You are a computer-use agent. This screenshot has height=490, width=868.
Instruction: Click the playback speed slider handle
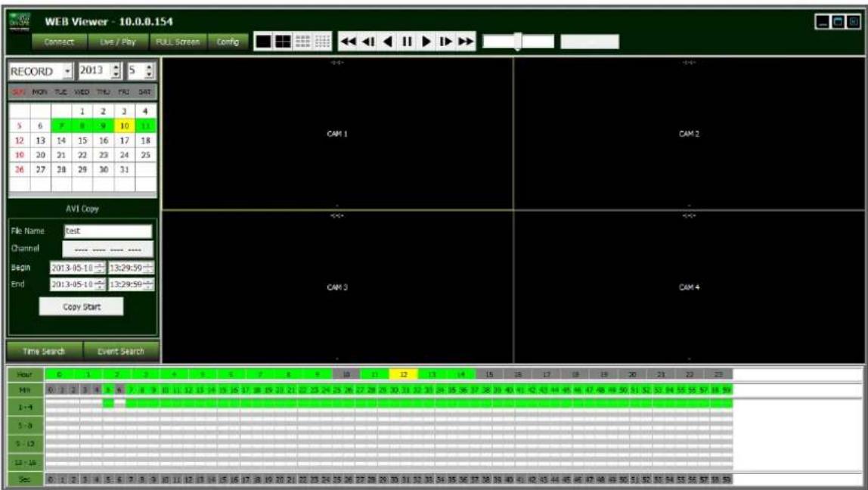518,42
